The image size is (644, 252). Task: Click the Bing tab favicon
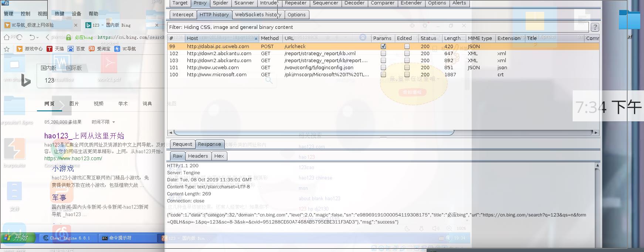pos(88,25)
